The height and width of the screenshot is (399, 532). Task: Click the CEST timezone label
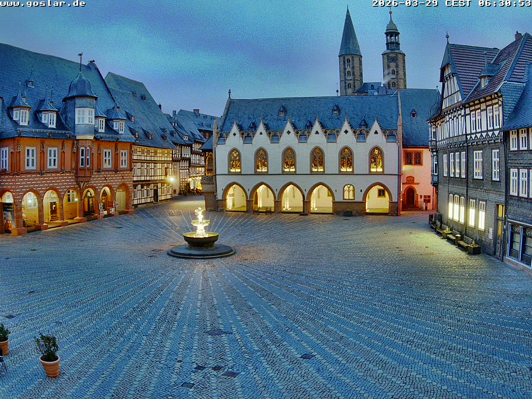[458, 4]
